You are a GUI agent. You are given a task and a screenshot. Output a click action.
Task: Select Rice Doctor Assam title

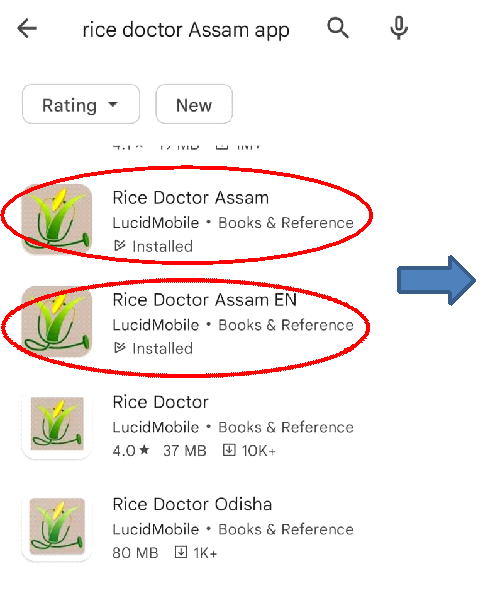(191, 198)
